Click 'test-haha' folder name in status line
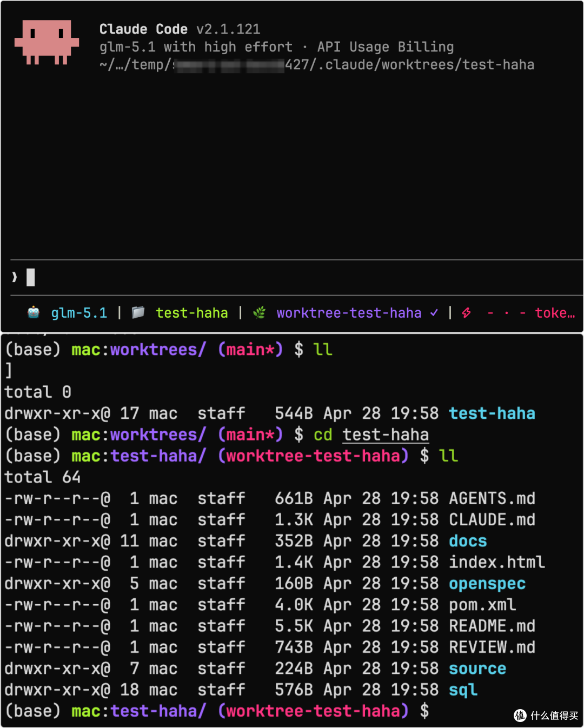This screenshot has height=728, width=584. pos(192,313)
